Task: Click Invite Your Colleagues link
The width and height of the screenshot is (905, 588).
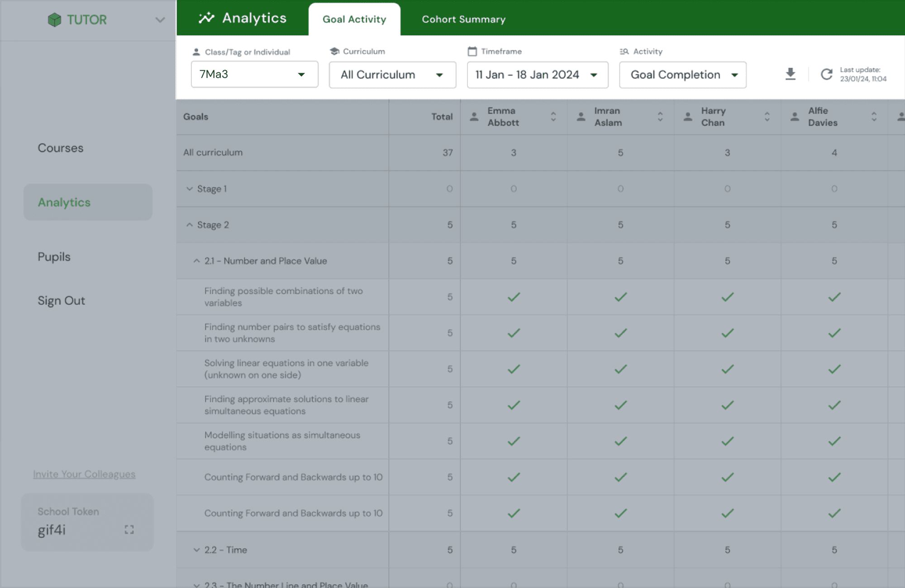Action: (84, 474)
